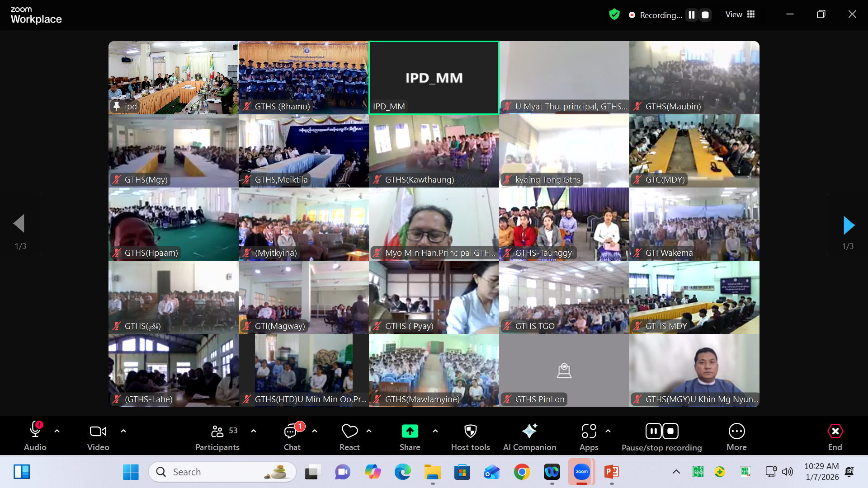Go to next gallery page
This screenshot has width=868, height=488.
click(849, 225)
